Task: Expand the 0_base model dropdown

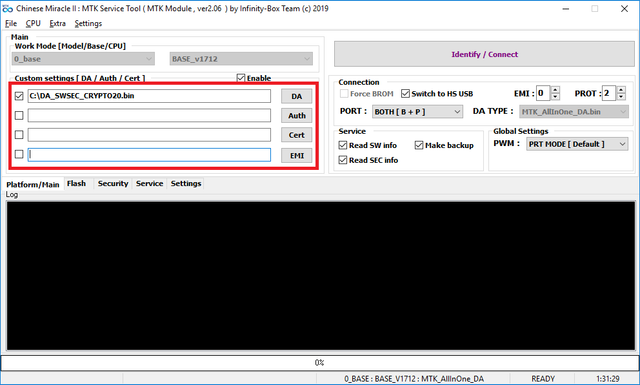Action: click(x=83, y=59)
